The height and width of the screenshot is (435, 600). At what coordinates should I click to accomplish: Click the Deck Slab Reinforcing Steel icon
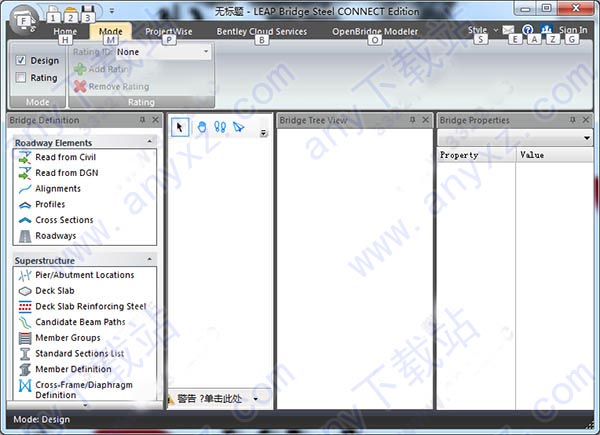25,306
